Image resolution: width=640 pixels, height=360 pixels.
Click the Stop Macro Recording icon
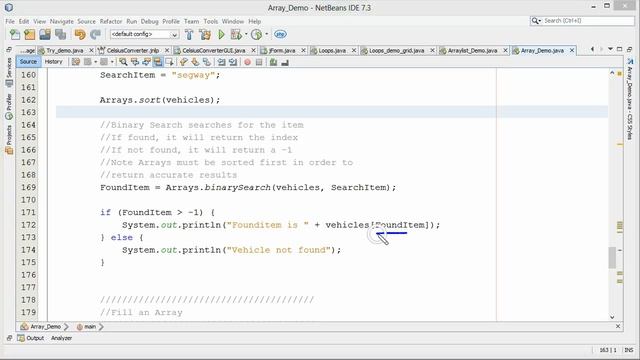point(259,62)
